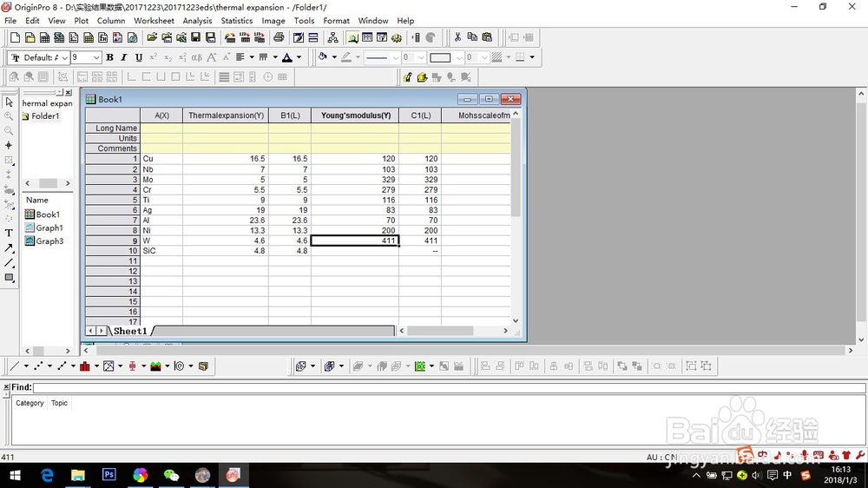Select the Text tool (T)
The image size is (868, 488).
click(9, 234)
